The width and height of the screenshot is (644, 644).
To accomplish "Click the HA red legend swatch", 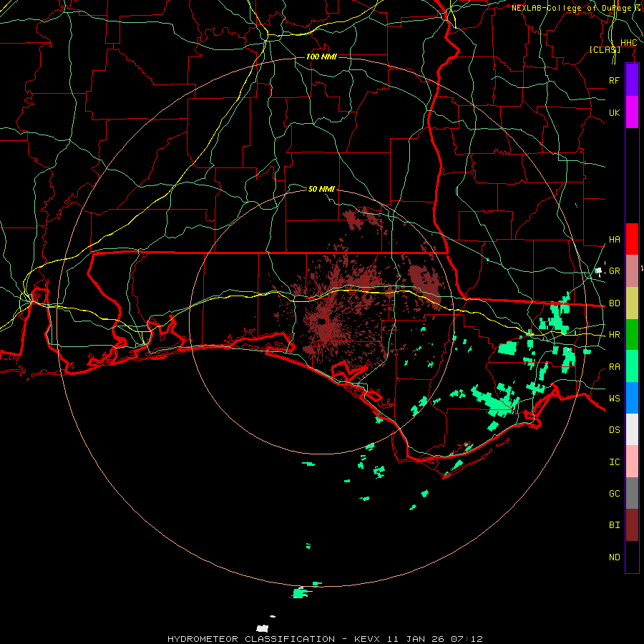I will point(632,239).
